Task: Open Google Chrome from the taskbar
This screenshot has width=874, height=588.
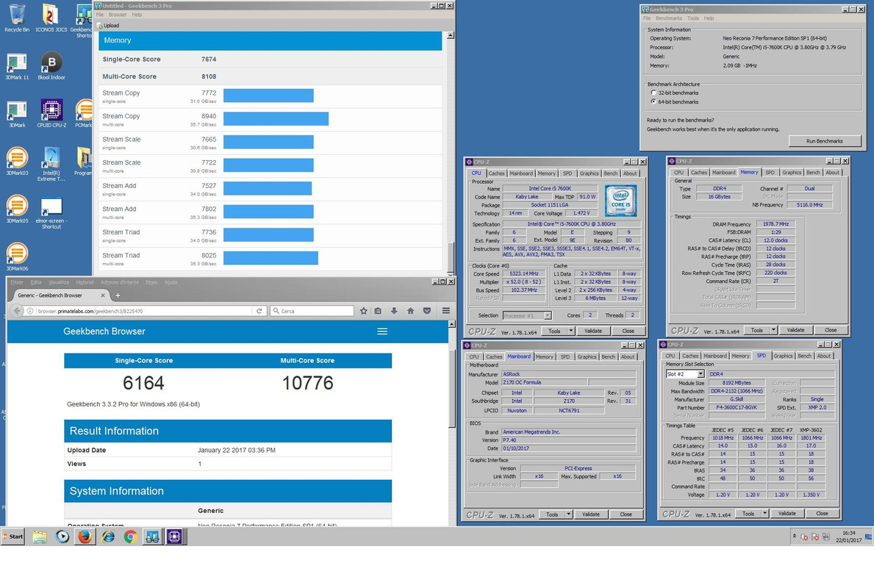Action: [x=130, y=537]
